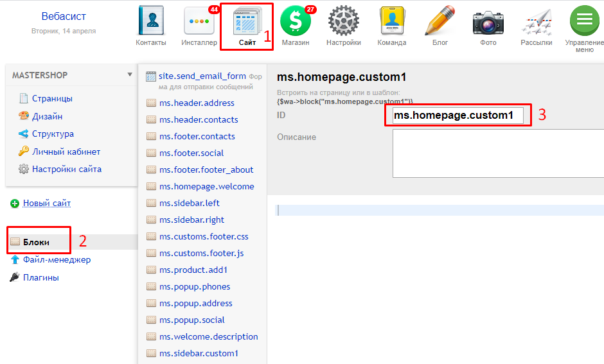Focus the Описание text area
This screenshot has height=364, width=604.
pos(498,153)
